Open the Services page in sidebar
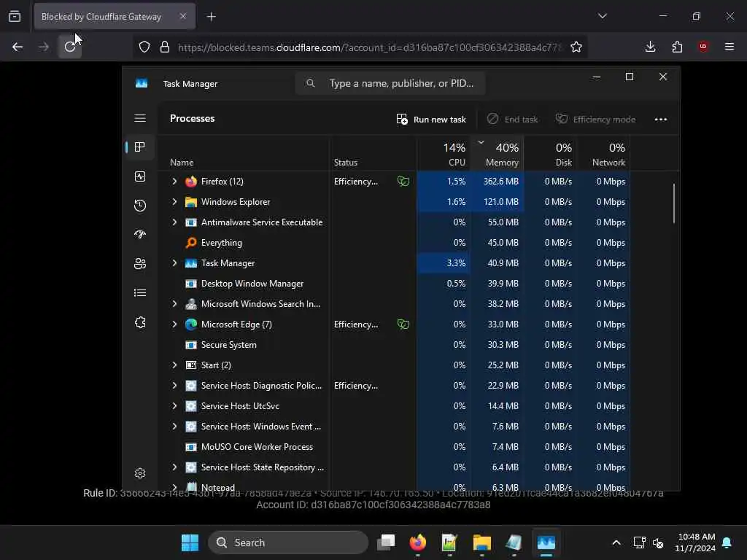Viewport: 747px width, 560px height. [139, 322]
